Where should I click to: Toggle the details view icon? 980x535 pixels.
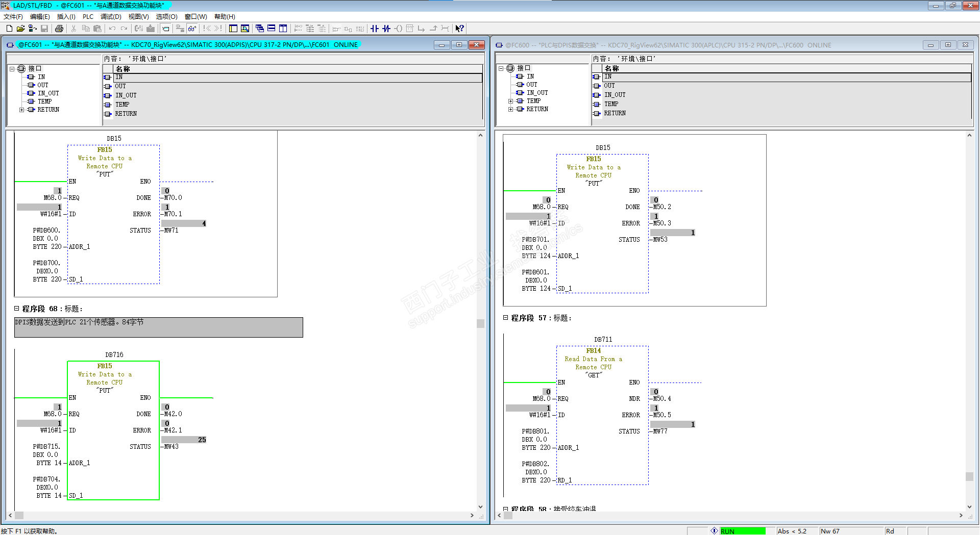click(x=245, y=29)
